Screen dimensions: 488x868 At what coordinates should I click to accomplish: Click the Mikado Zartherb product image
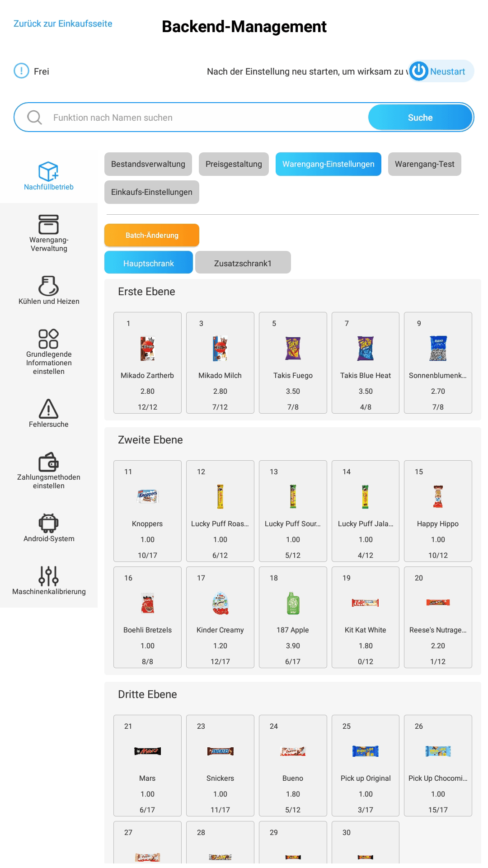coord(147,348)
